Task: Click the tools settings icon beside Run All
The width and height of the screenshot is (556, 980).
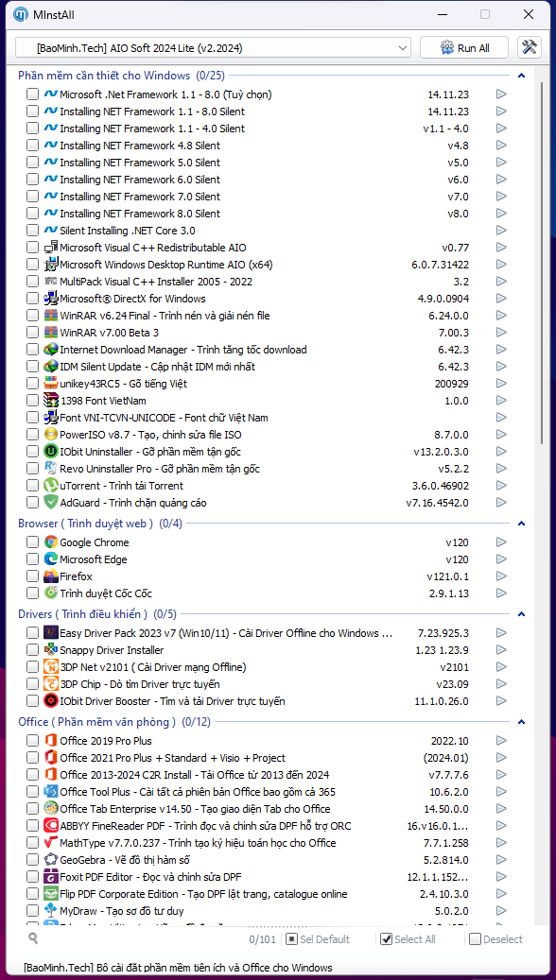Action: click(530, 47)
